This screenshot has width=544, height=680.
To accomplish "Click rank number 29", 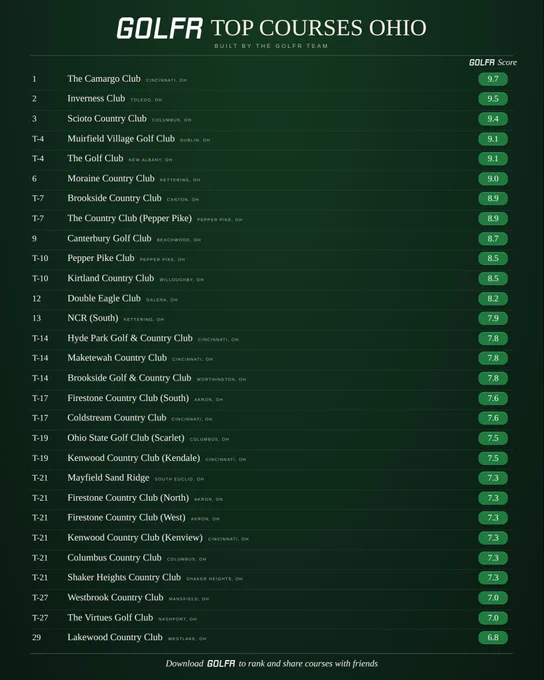I will (36, 638).
